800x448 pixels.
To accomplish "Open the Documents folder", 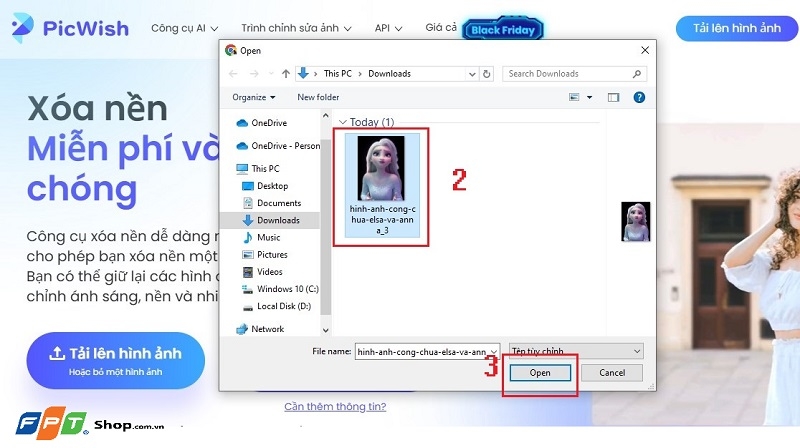I will tap(272, 203).
